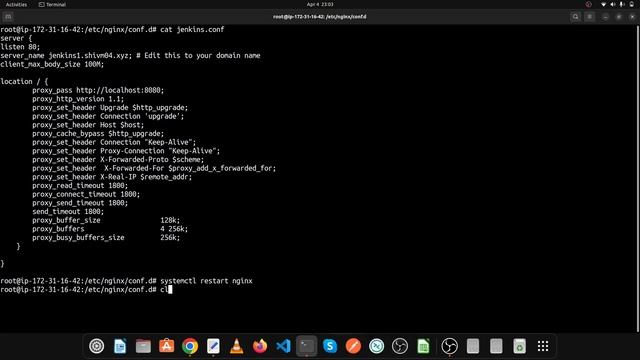Click 'proxy_set_header Host $host;' line
Image resolution: width=640 pixels, height=360 pixels.
pyautogui.click(x=88, y=125)
